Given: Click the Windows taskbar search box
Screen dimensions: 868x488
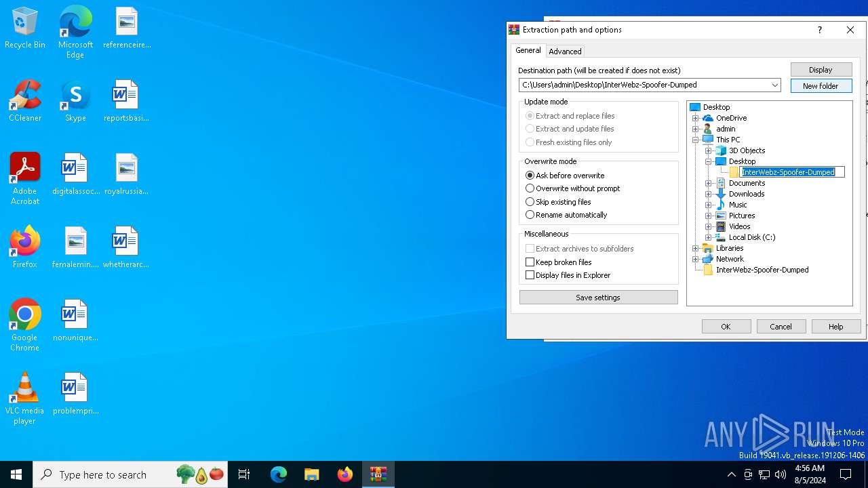Looking at the screenshot, I should (130, 474).
